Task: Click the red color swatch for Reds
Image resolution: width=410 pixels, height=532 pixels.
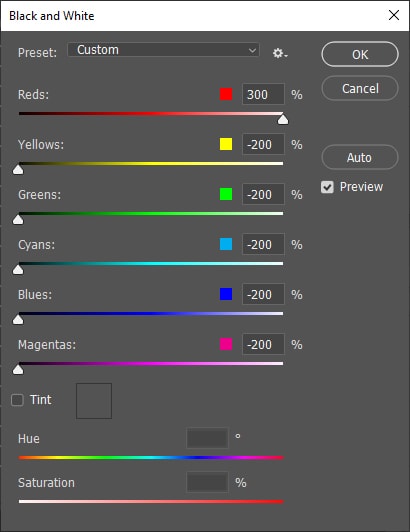Action: coord(226,94)
